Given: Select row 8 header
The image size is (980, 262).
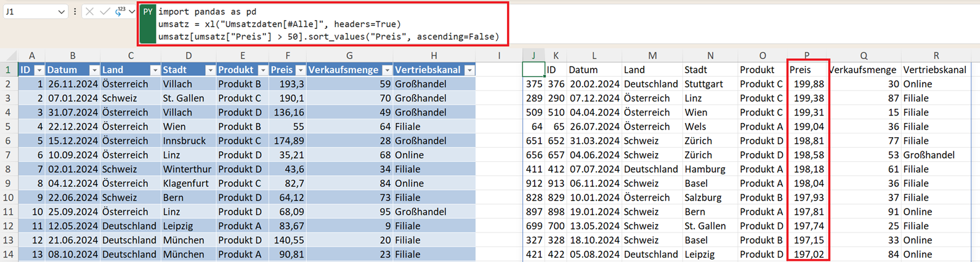Looking at the screenshot, I should 9,169.
